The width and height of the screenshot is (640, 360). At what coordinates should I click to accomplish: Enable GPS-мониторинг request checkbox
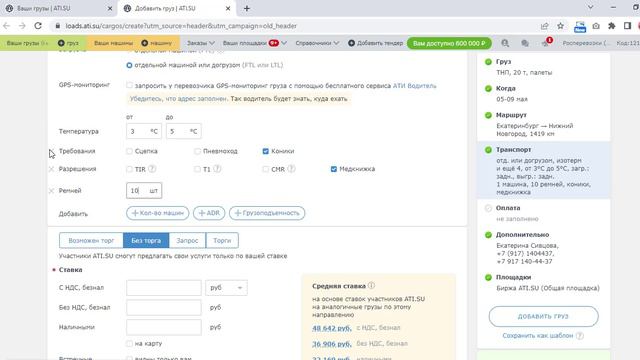[x=129, y=85]
